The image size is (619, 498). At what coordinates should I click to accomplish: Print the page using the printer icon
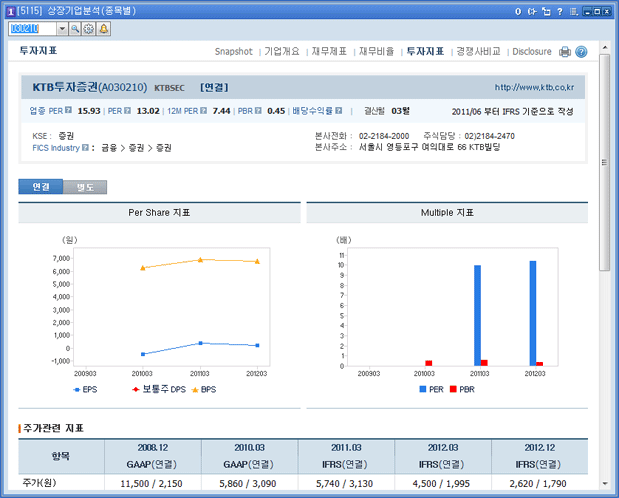[565, 52]
